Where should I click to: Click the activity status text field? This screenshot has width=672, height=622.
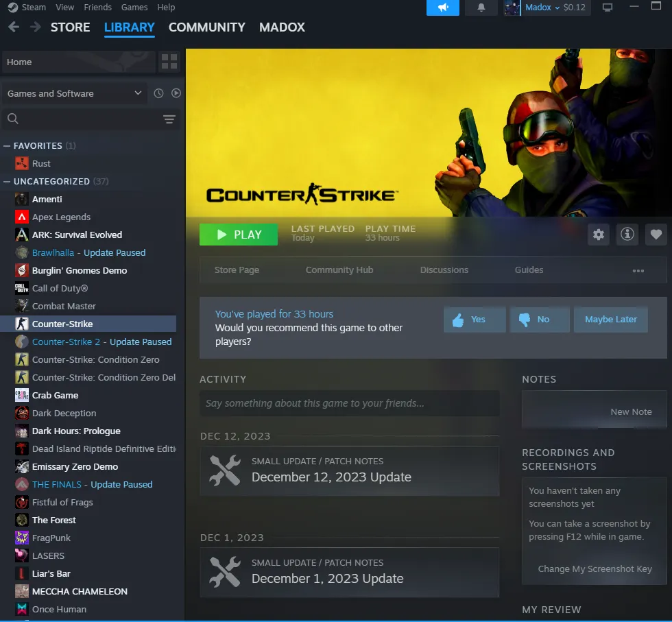coord(349,403)
